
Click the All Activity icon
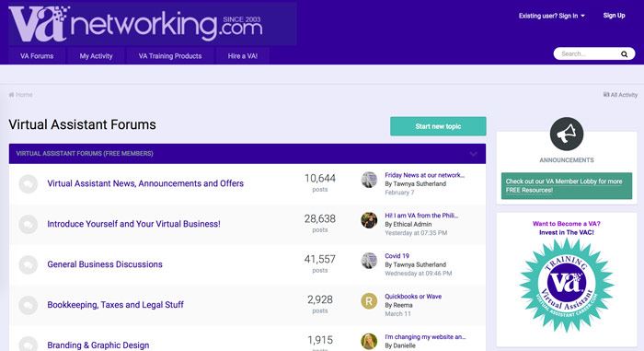[605, 95]
